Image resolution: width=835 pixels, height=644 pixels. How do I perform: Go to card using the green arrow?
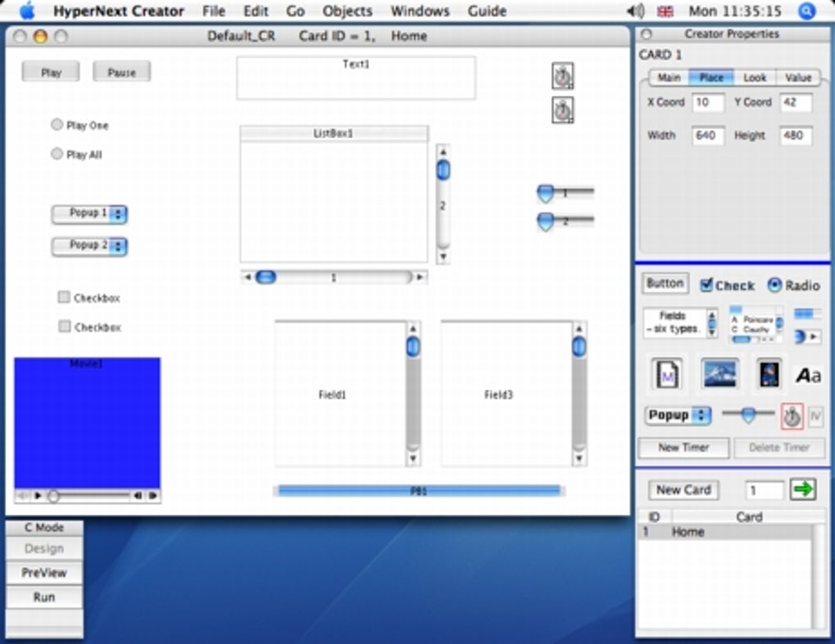[x=803, y=489]
